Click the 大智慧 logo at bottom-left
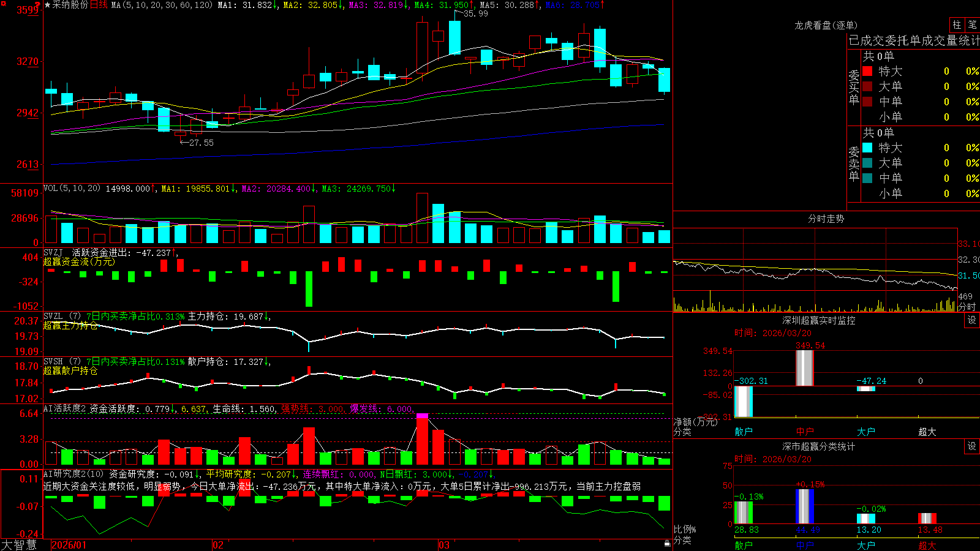The width and height of the screenshot is (980, 551). pos(19,545)
